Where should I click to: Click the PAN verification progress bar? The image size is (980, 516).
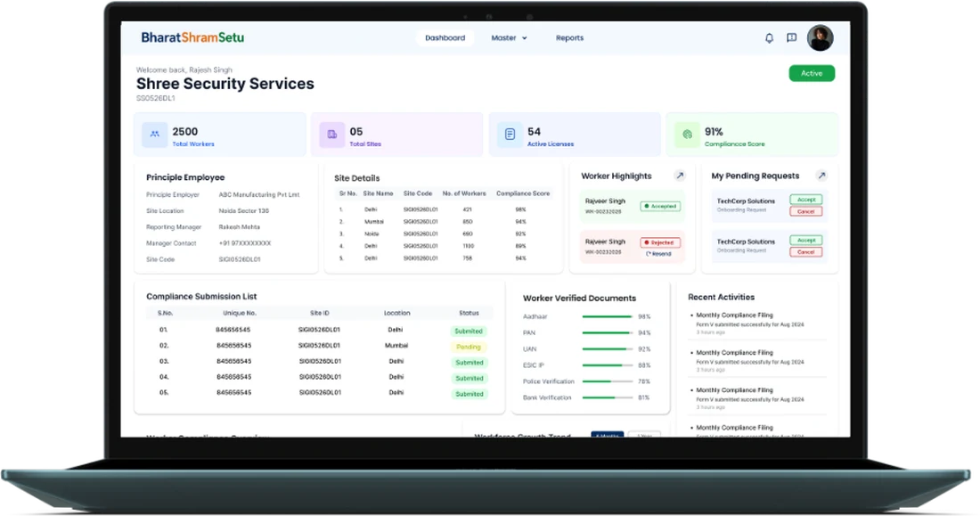[x=608, y=332]
